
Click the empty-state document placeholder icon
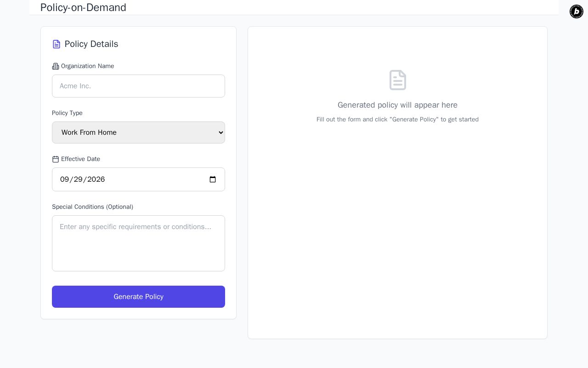tap(398, 80)
